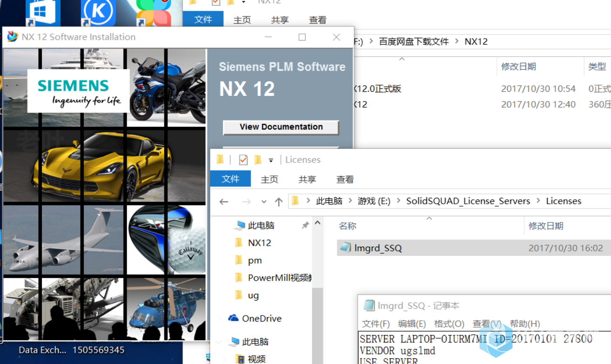Select ug folder in navigation pane

253,296
